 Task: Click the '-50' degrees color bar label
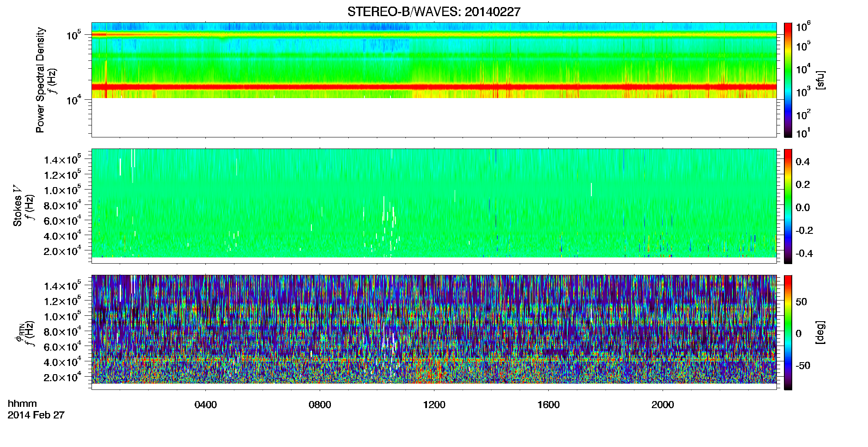click(803, 365)
